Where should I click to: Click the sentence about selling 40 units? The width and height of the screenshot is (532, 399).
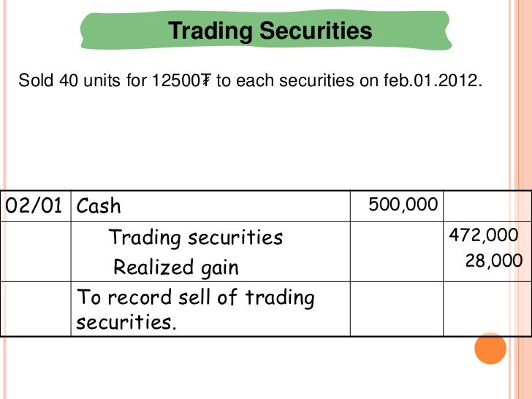point(250,80)
